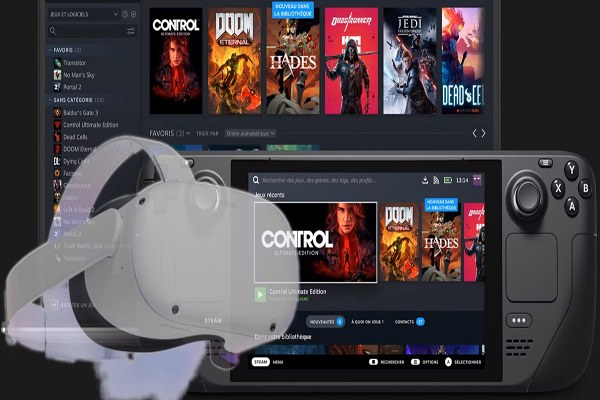Click the Dead Cells flame icon in sidebar
600x400 pixels.
pos(57,137)
